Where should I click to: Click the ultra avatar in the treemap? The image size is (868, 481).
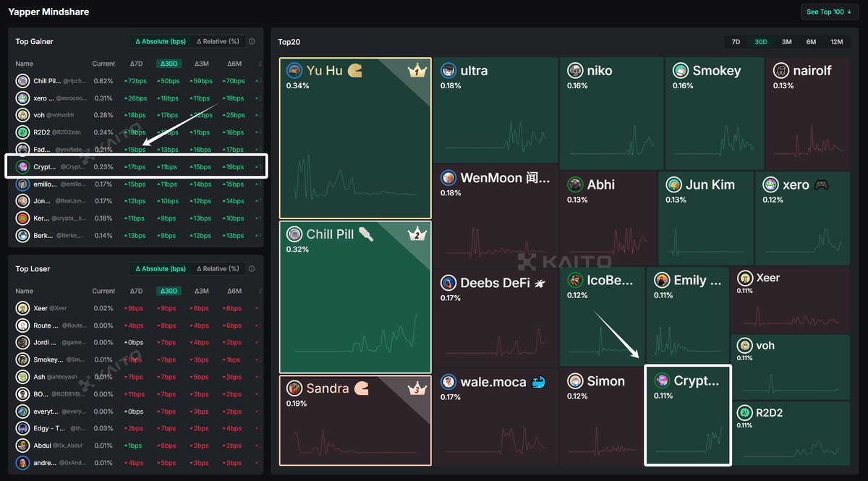tap(448, 70)
